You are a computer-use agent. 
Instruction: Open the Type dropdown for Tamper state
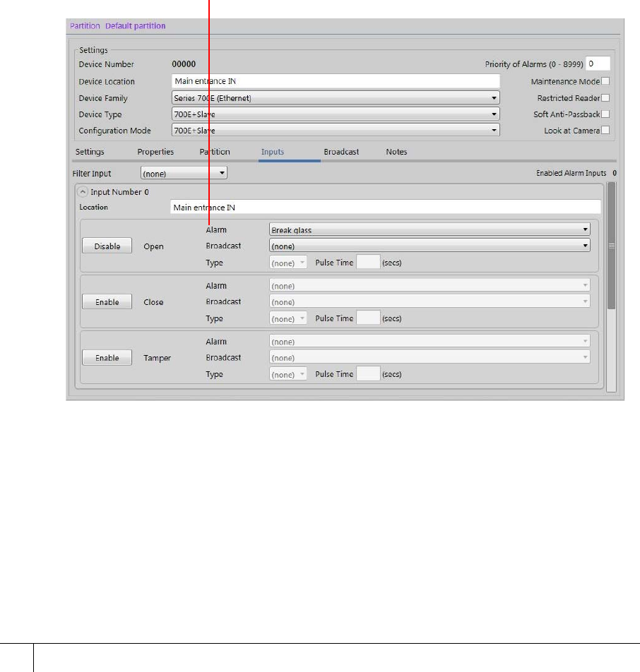point(288,374)
